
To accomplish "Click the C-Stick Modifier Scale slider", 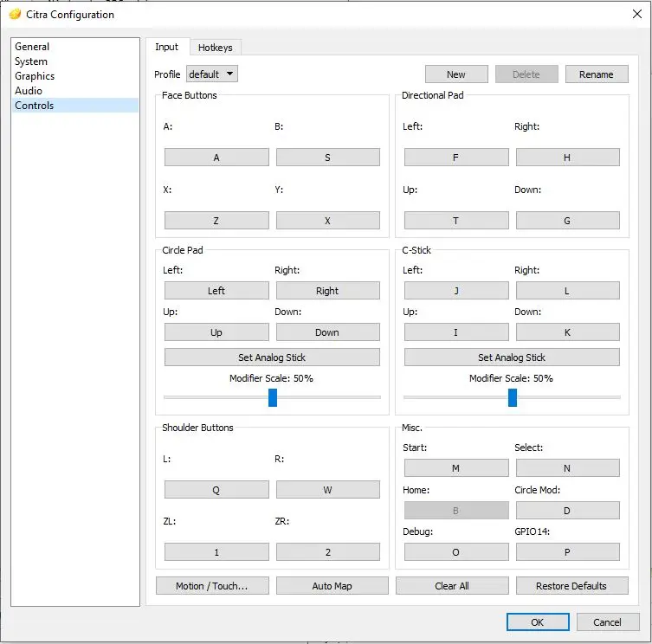I will pyautogui.click(x=513, y=397).
